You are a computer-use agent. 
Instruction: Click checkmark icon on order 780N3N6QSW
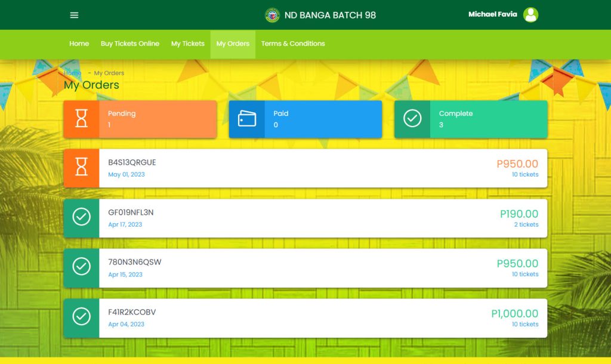click(x=82, y=268)
